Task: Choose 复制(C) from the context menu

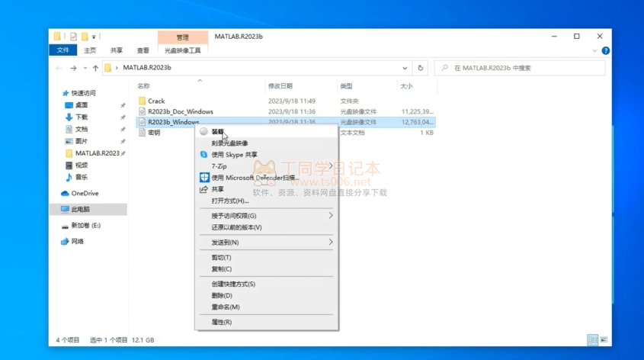Action: [x=266, y=269]
